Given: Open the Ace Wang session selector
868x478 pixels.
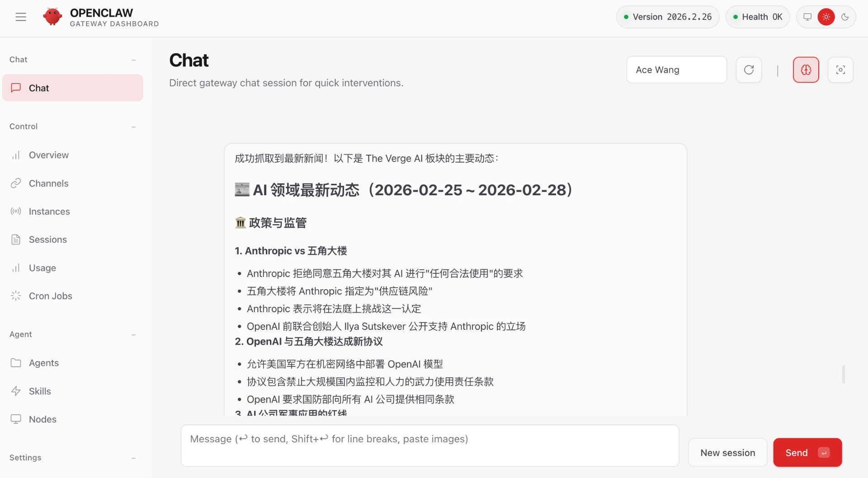Looking at the screenshot, I should point(676,70).
